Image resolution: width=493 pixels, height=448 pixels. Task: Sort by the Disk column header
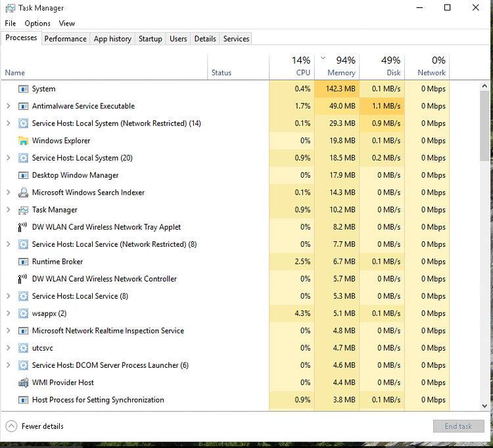382,67
